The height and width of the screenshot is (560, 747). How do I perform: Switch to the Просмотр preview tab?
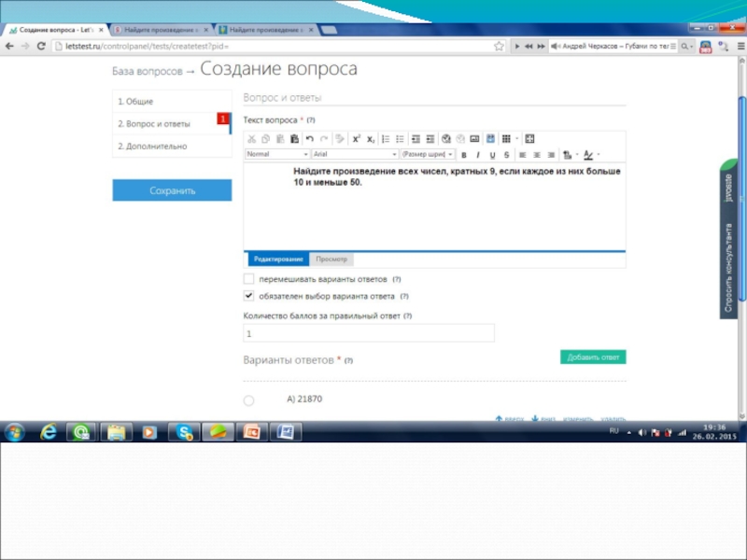tap(331, 259)
